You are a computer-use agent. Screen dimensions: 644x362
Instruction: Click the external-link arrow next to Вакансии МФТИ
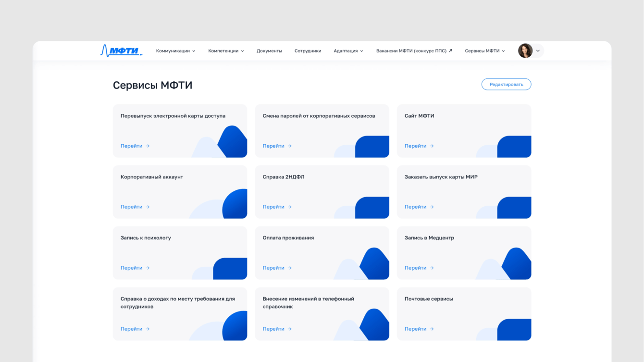(450, 50)
